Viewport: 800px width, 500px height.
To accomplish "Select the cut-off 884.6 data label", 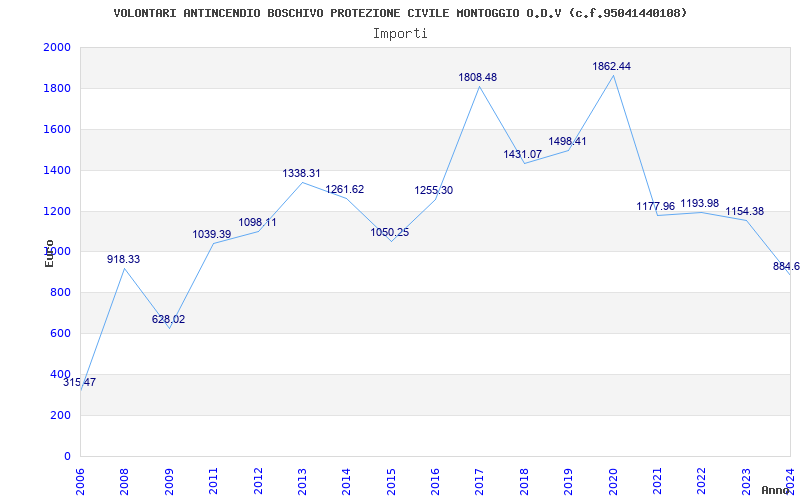I will pyautogui.click(x=786, y=266).
